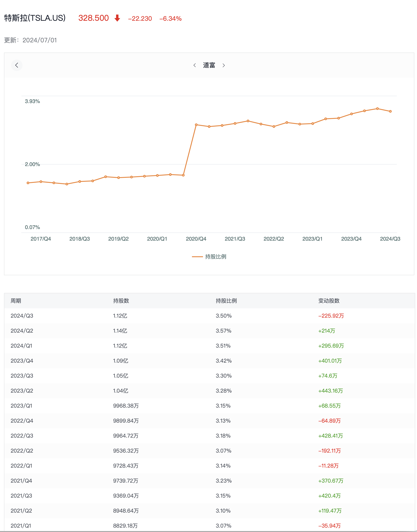
Task: Select the 2020/Q4 data point after the jump
Action: [196, 125]
